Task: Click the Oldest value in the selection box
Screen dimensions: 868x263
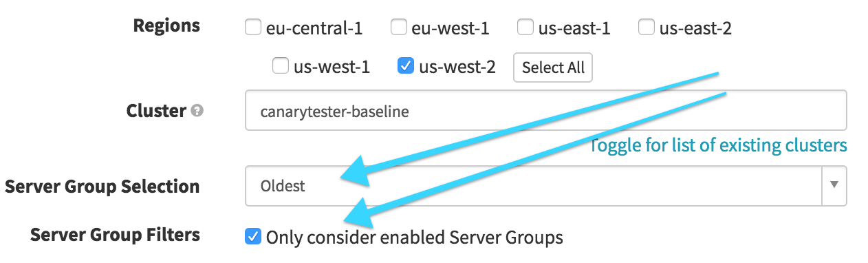Action: (x=283, y=186)
